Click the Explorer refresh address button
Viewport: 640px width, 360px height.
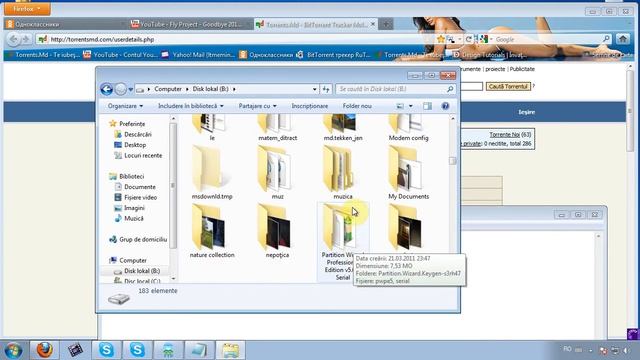[x=326, y=89]
